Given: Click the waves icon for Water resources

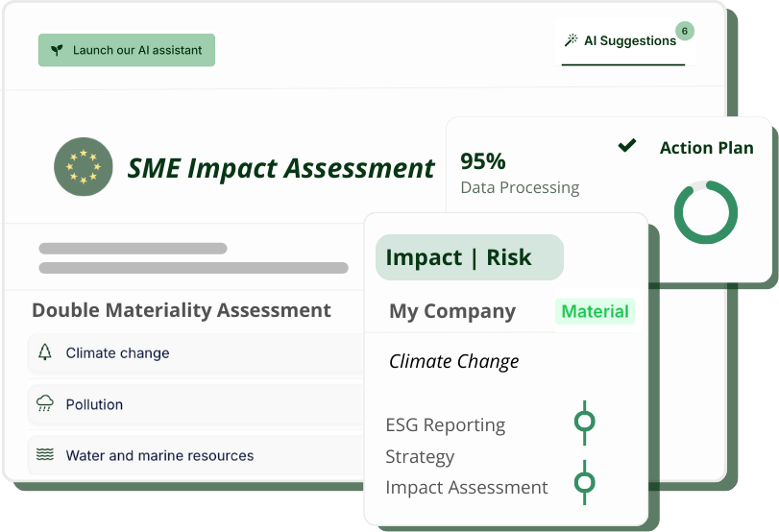Looking at the screenshot, I should pyautogui.click(x=45, y=455).
